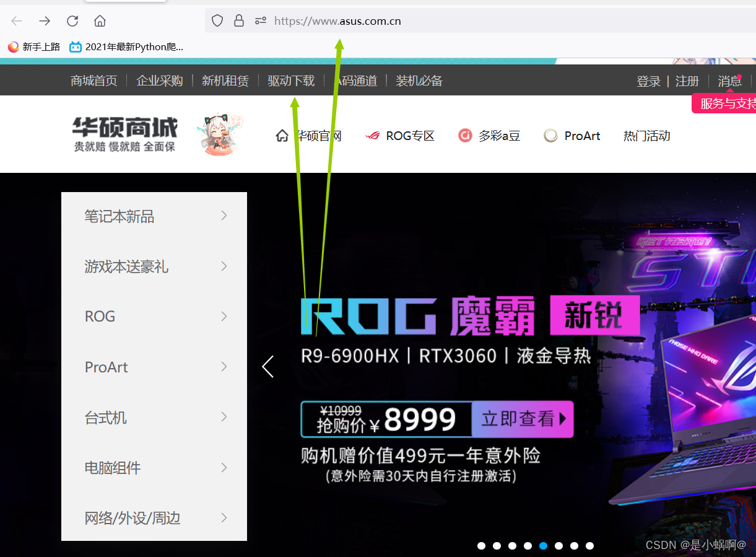756x557 pixels.
Task: Click the 多彩a豆 circular icon
Action: coord(465,136)
